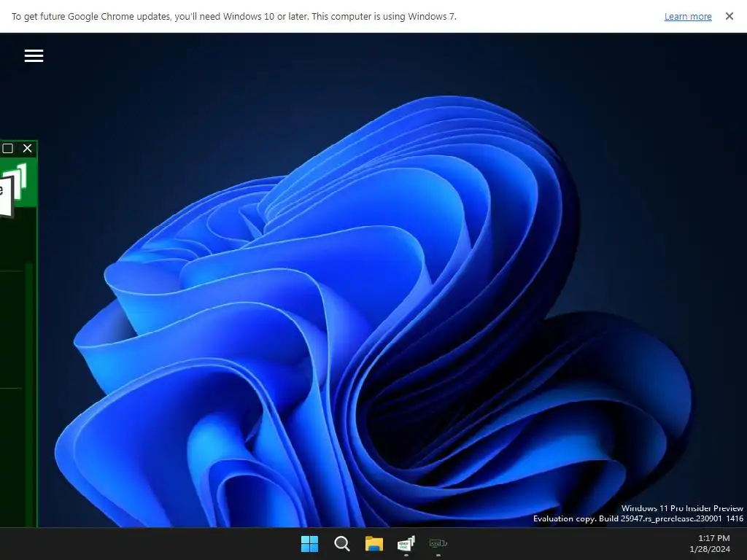Open the Learn more link
Screen dimensions: 747x560
pos(688,17)
